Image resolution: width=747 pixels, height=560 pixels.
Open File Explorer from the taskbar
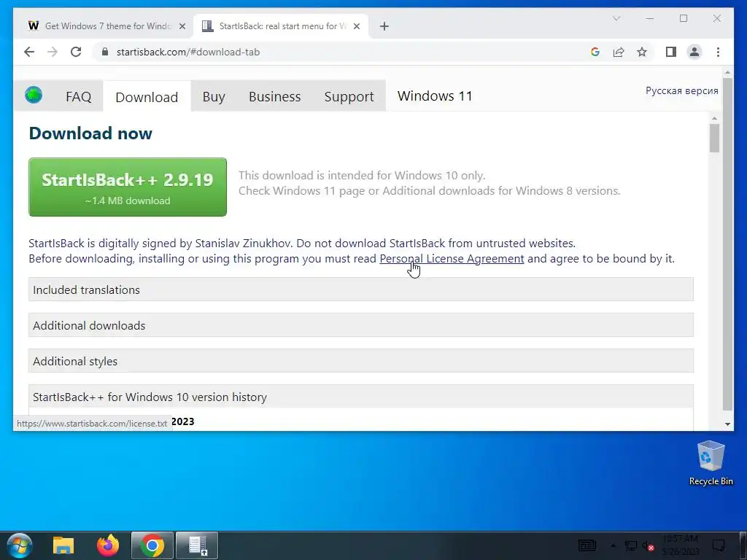63,545
